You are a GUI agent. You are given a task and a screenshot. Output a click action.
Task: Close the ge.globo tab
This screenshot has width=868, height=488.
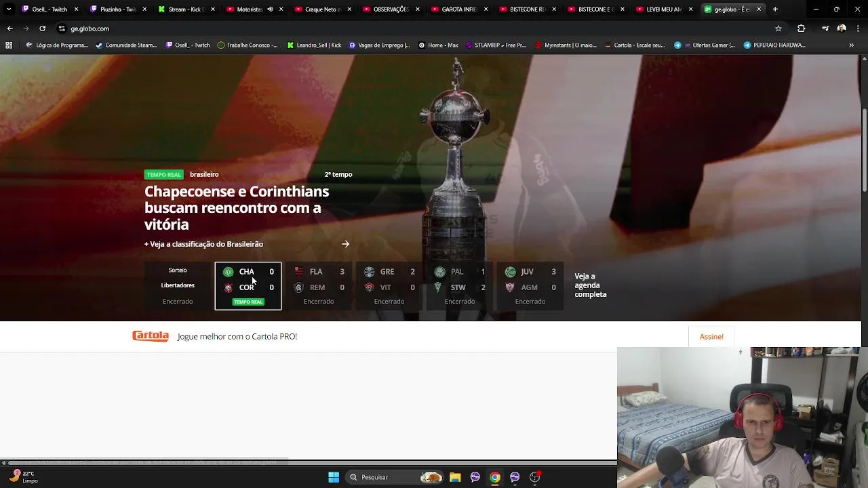tap(759, 9)
